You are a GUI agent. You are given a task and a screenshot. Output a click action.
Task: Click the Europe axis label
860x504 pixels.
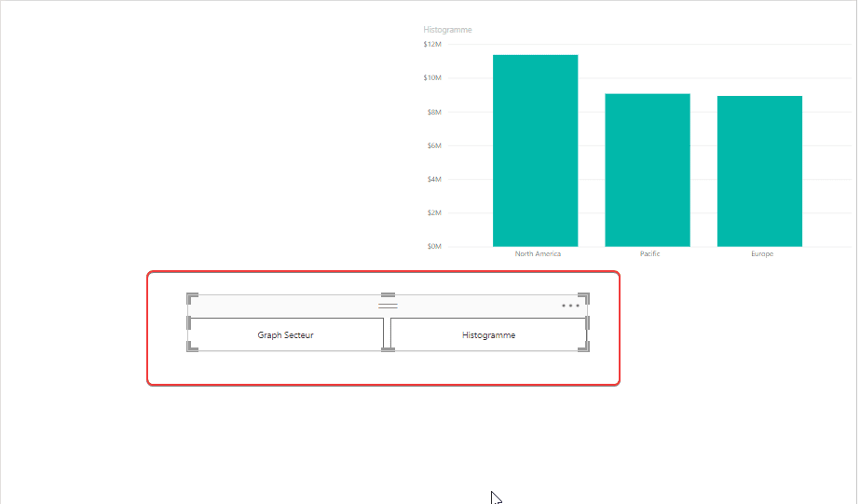762,254
